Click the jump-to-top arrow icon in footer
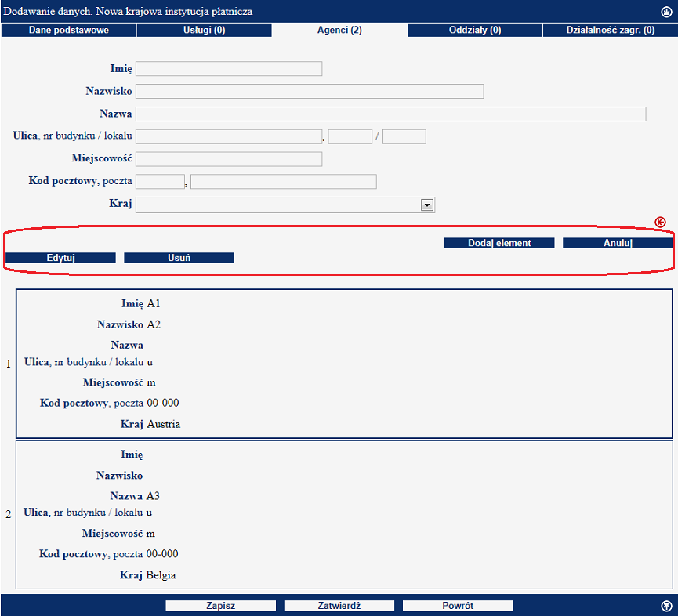 pyautogui.click(x=666, y=605)
